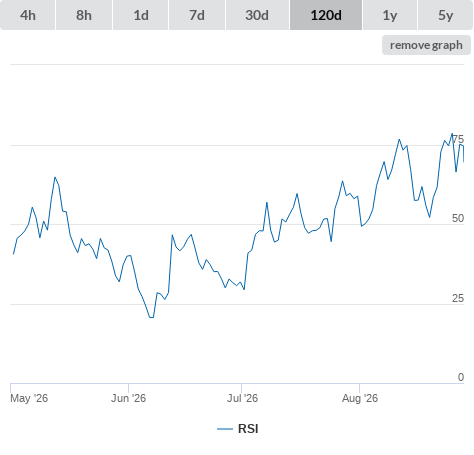Click the Aug '26 axis label

pyautogui.click(x=360, y=398)
